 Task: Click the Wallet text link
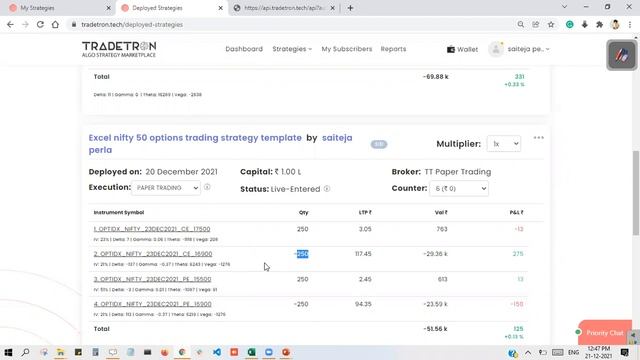[x=467, y=49]
